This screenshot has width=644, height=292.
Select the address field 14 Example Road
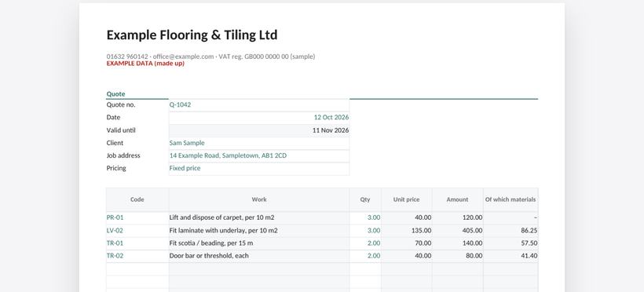click(259, 156)
